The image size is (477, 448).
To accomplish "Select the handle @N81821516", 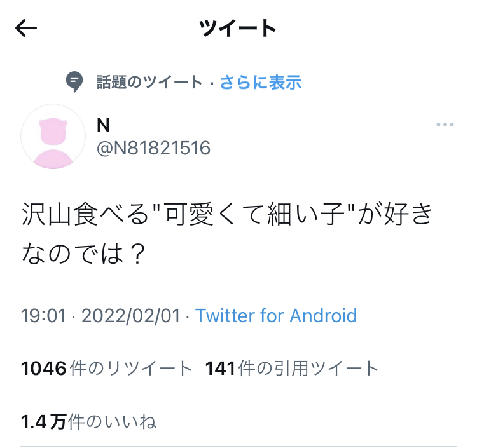I will click(154, 148).
